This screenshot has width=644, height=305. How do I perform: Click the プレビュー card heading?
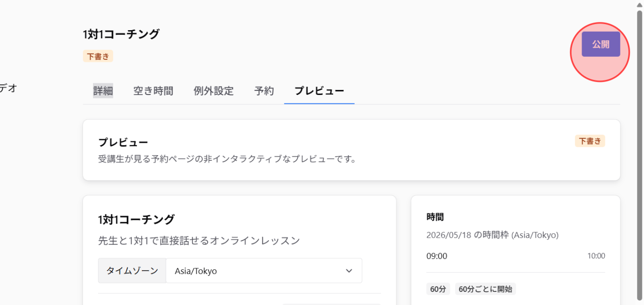(123, 143)
